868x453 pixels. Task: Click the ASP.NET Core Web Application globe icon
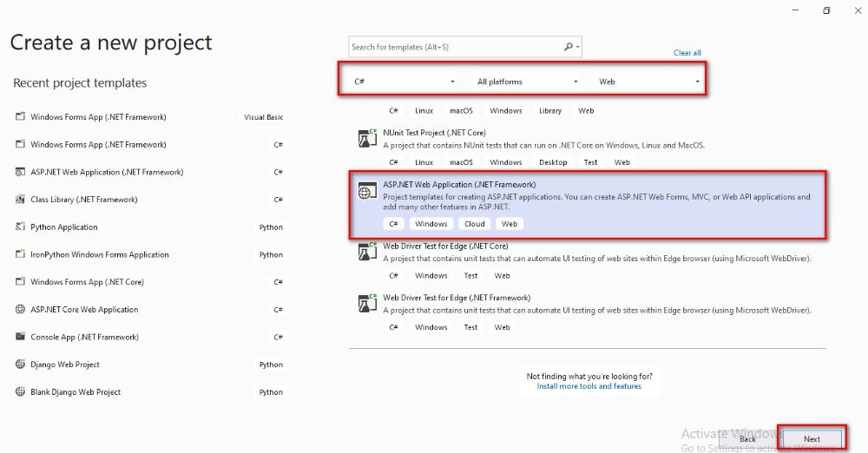click(21, 309)
